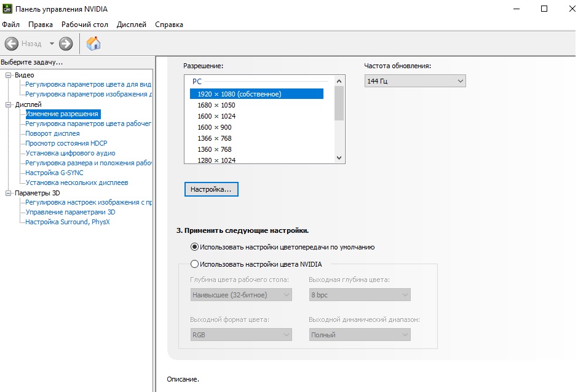Click the Forward arrow icon in toolbar

(66, 44)
